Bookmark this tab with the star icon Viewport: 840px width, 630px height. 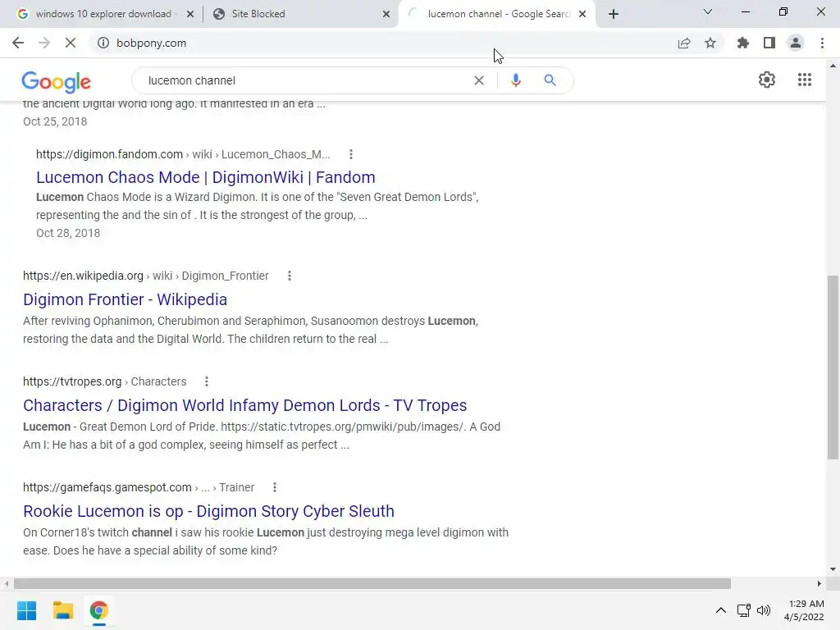[x=710, y=43]
